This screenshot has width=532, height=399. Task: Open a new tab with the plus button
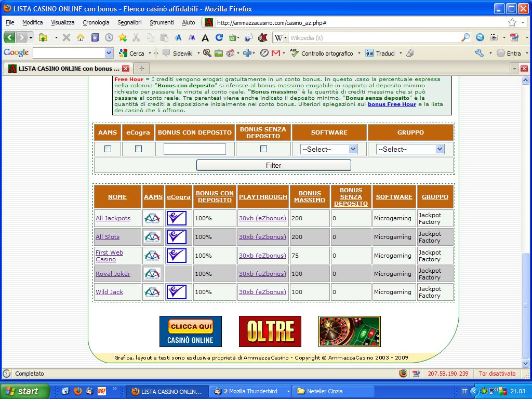pyautogui.click(x=142, y=69)
